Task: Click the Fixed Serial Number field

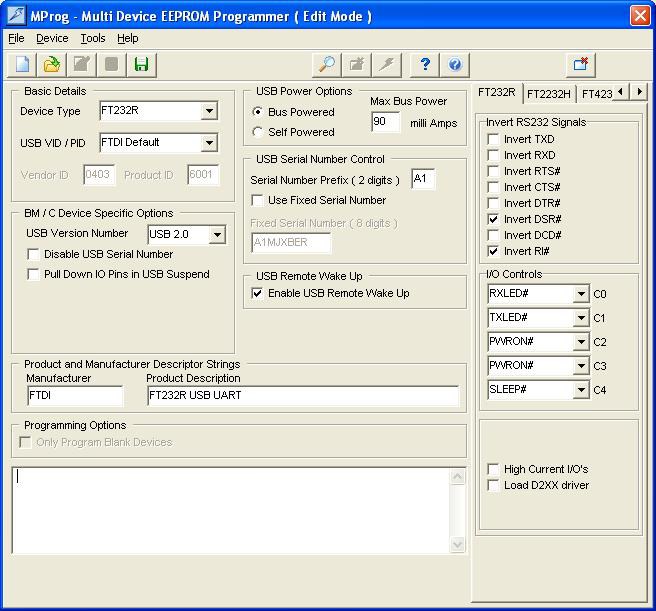Action: (x=291, y=242)
